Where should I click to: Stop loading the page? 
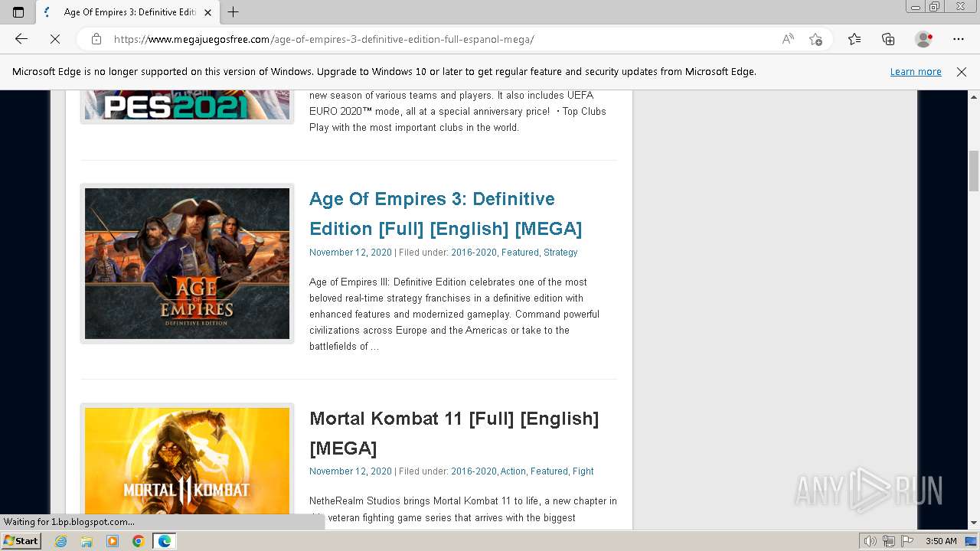(55, 39)
